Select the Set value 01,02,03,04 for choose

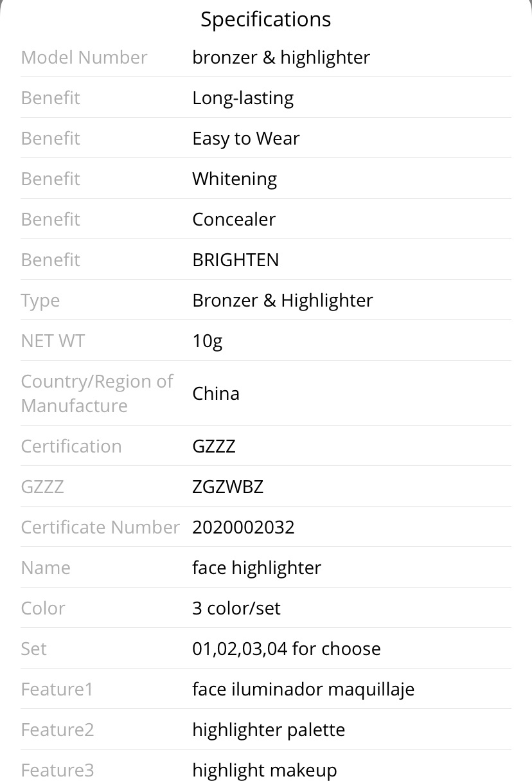pos(287,649)
